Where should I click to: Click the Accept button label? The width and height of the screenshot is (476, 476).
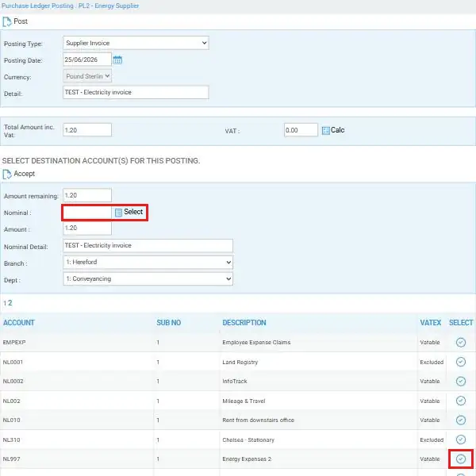pyautogui.click(x=25, y=174)
